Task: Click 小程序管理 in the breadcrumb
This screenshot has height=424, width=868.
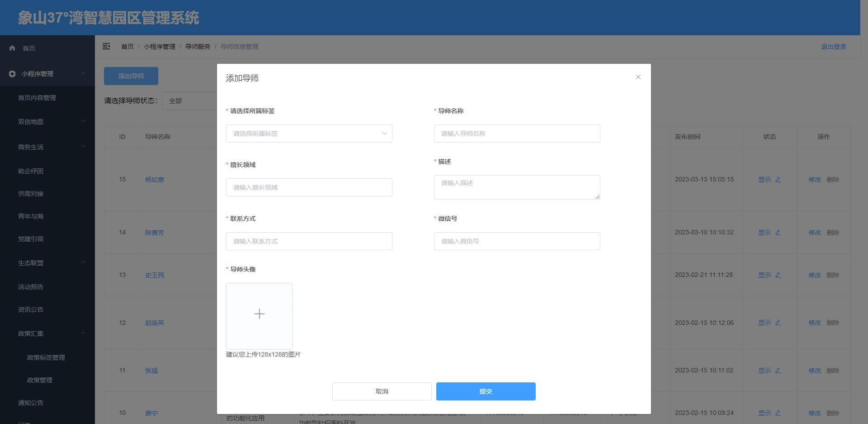Action: pos(160,47)
